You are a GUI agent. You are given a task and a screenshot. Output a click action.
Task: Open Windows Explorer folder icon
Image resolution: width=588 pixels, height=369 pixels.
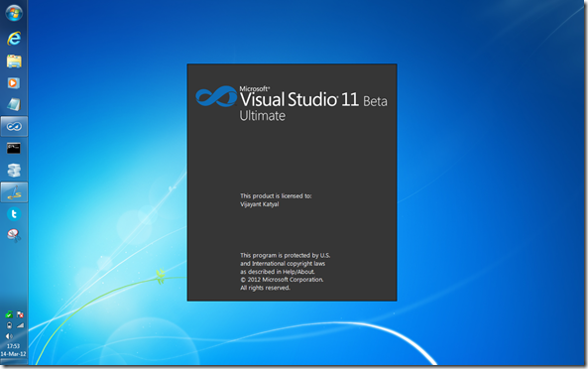pos(14,61)
